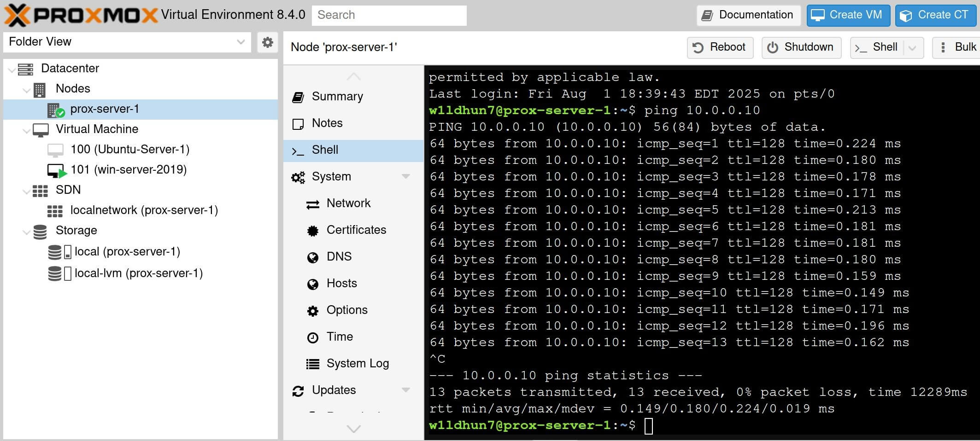
Task: Click the Hosts globe icon
Action: point(313,284)
